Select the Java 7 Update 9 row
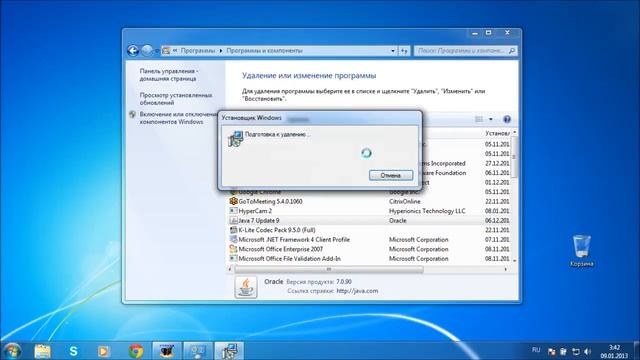This screenshot has height=360, width=640. (x=369, y=220)
